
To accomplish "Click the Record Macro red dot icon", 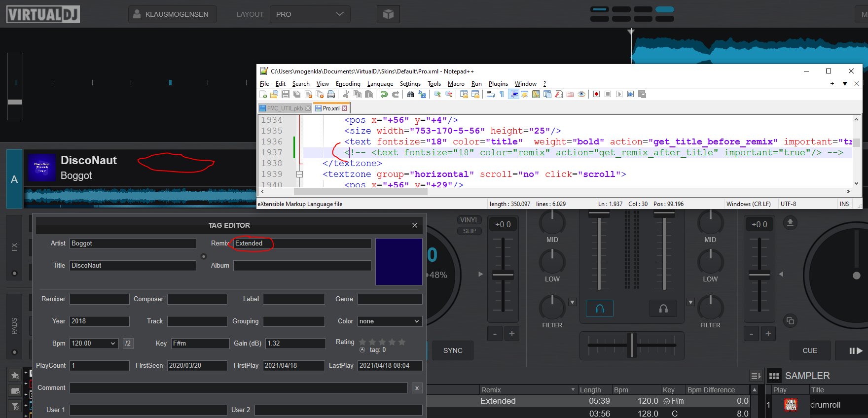I will pos(596,94).
